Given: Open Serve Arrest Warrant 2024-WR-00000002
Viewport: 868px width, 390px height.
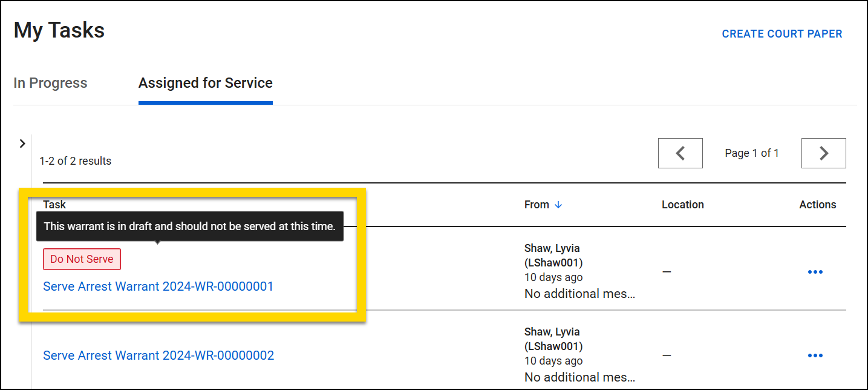Looking at the screenshot, I should (158, 355).
